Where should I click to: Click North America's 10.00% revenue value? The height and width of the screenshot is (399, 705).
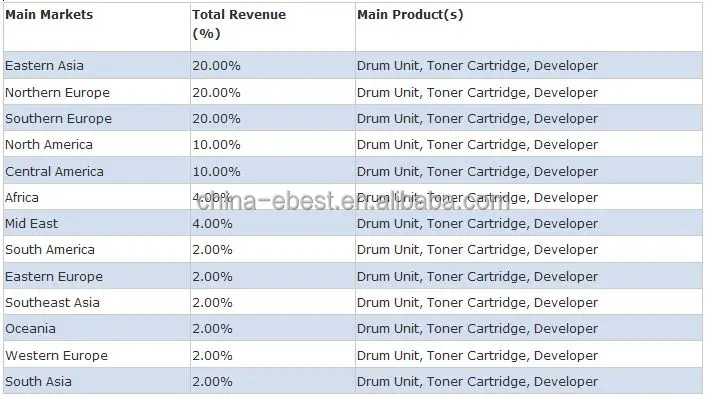click(x=216, y=145)
